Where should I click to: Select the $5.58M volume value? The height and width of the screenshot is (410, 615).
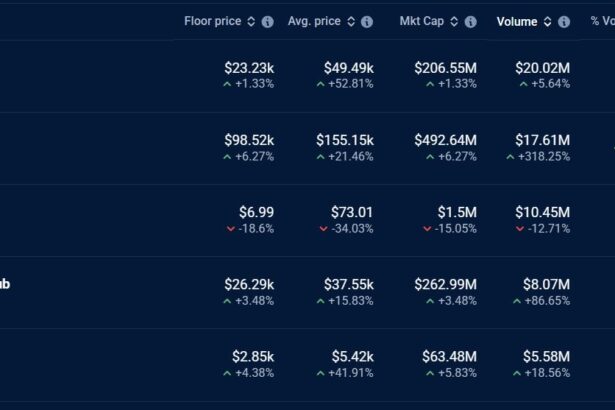point(546,356)
